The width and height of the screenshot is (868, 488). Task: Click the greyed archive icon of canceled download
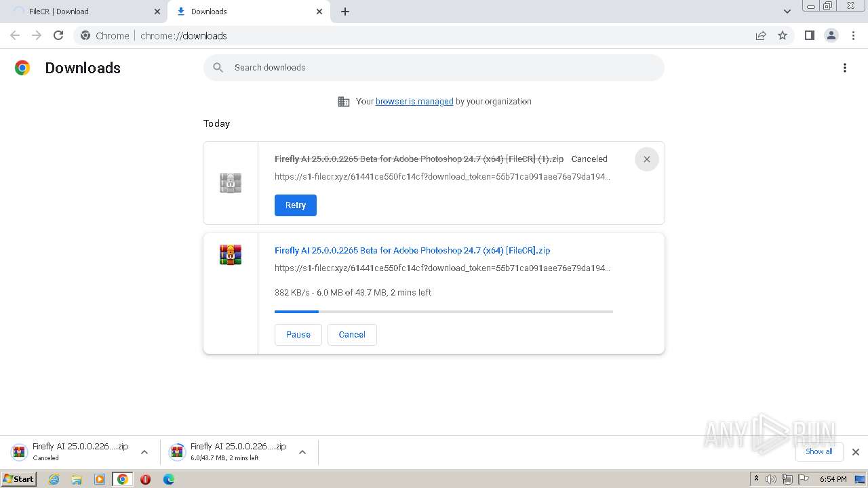231,183
